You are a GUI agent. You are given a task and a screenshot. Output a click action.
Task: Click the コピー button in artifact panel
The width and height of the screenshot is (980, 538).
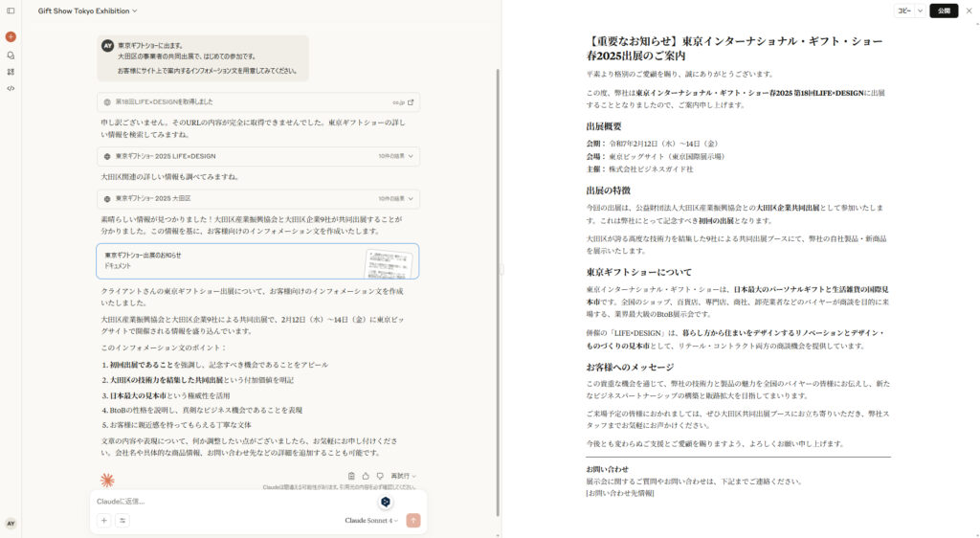[903, 11]
